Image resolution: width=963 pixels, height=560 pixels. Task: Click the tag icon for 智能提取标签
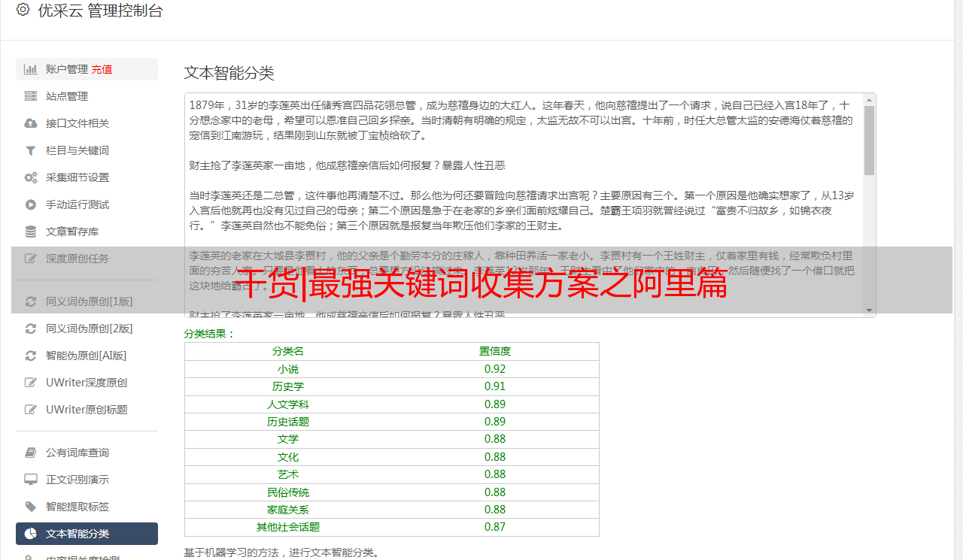point(31,507)
